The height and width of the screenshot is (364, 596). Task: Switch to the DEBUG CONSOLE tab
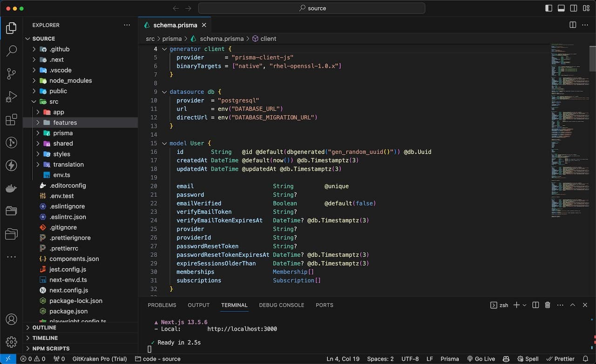point(281,305)
